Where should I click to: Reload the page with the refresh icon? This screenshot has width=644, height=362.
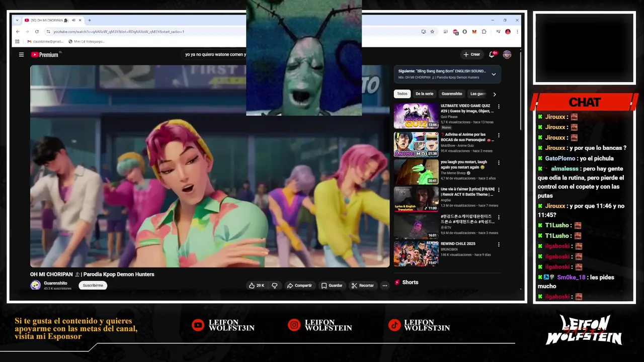tap(37, 32)
